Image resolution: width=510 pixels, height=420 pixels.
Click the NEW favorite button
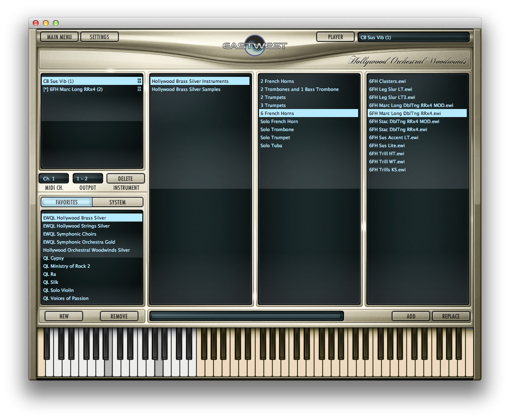(x=64, y=316)
